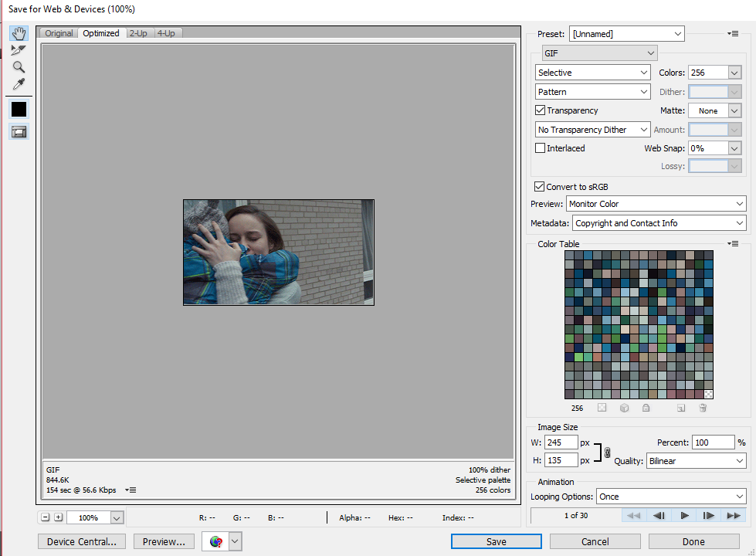Image resolution: width=756 pixels, height=556 pixels.
Task: Expand the Looping Options dropdown
Action: 670,497
